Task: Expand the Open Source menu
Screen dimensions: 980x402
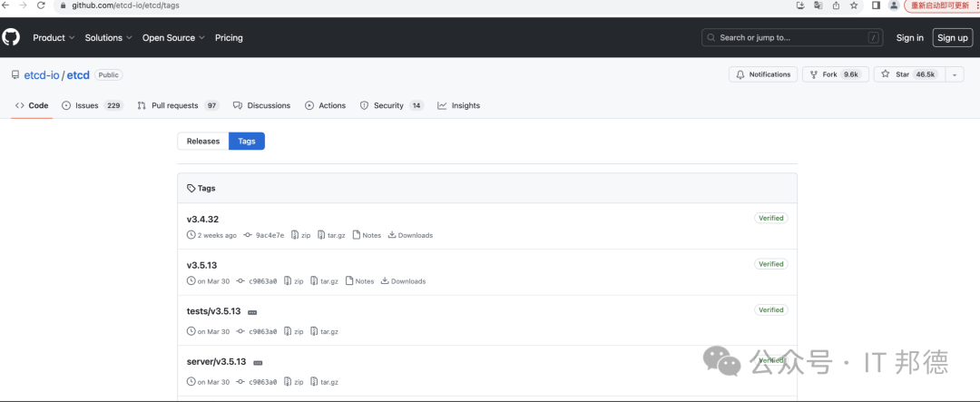Action: tap(173, 37)
